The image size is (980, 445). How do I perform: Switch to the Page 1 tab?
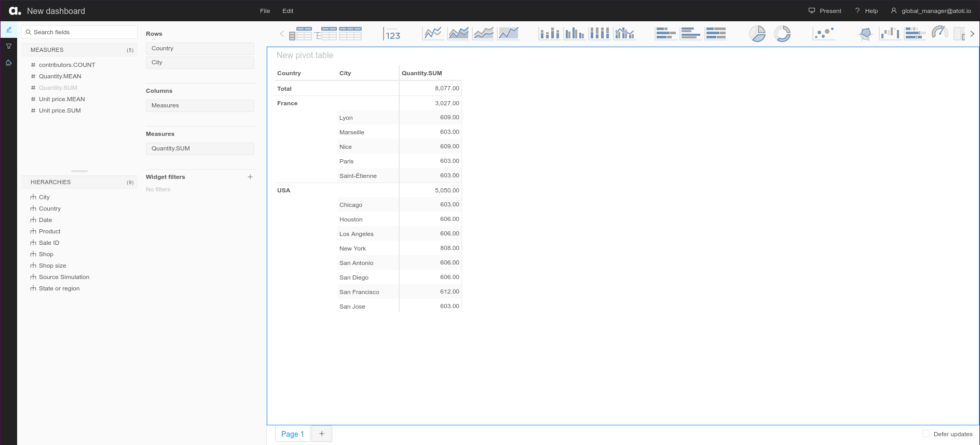pyautogui.click(x=292, y=434)
